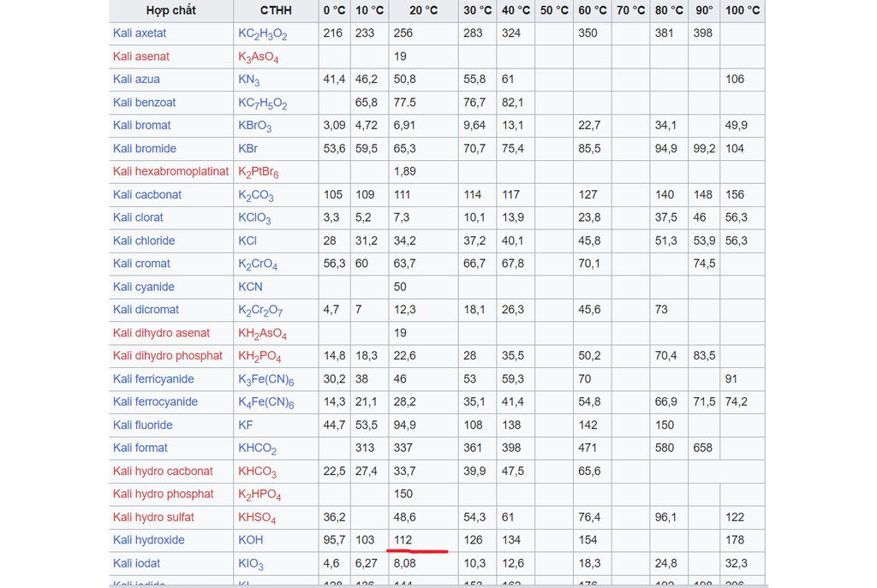Screen dimensions: 877x588
Task: Click the K2PtBr6 formula link
Action: [259, 173]
